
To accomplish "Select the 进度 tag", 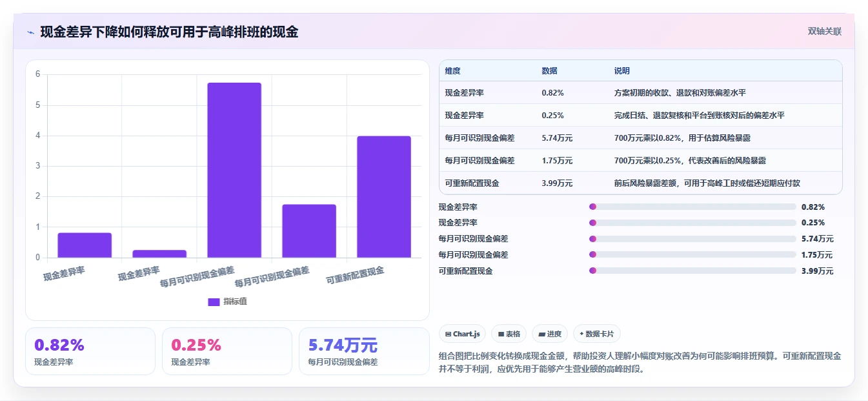I will 550,334.
